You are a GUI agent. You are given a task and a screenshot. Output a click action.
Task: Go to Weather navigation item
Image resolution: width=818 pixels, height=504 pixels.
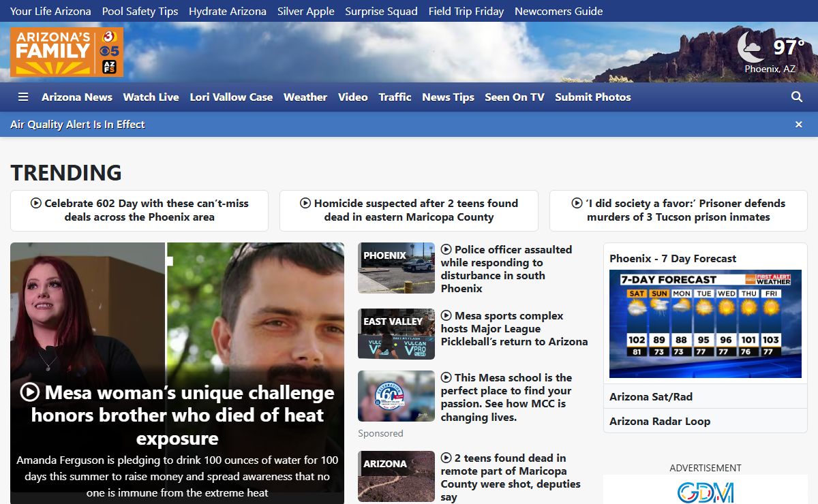coord(305,97)
